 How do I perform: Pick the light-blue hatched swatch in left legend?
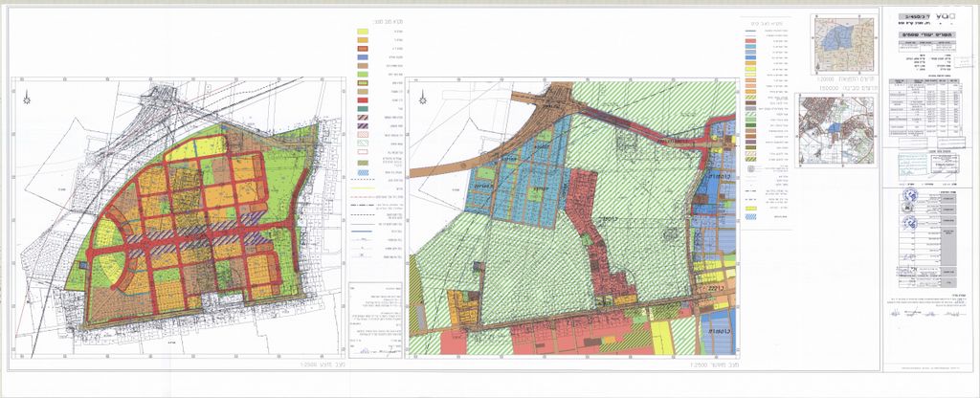pos(364,173)
